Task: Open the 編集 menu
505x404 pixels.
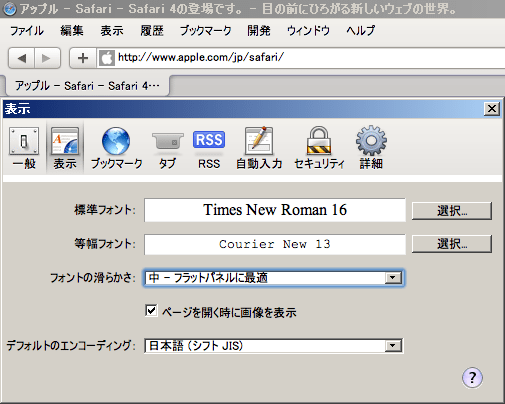Action: 72,31
